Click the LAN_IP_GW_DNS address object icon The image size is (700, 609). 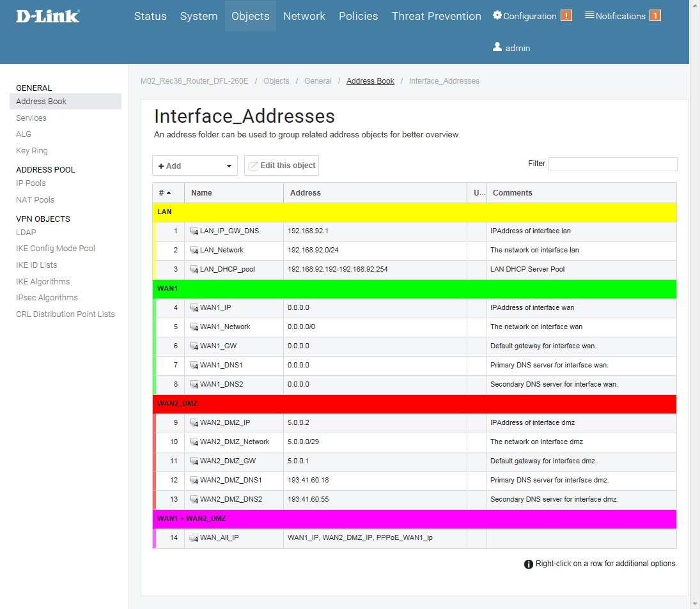pos(194,231)
